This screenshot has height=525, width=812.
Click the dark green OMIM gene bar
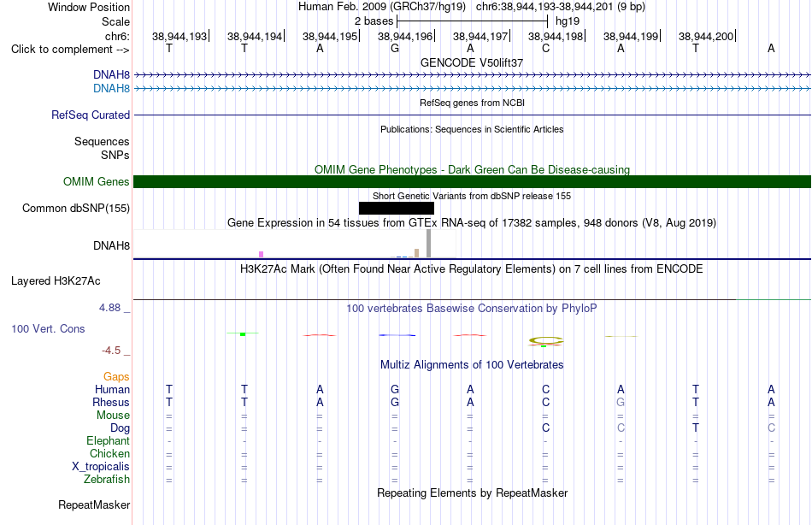pos(472,182)
